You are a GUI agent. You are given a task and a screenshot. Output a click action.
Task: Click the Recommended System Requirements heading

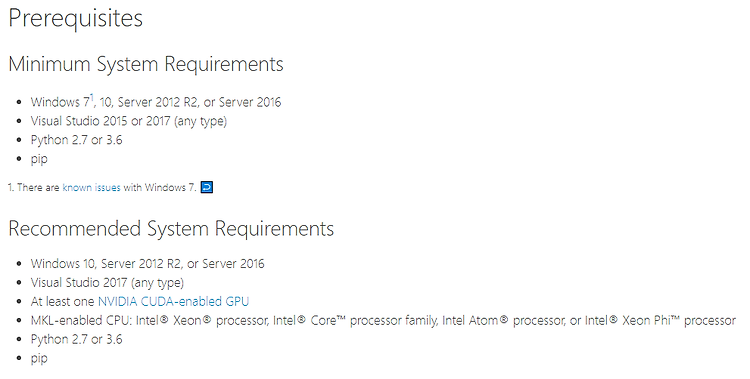click(171, 228)
